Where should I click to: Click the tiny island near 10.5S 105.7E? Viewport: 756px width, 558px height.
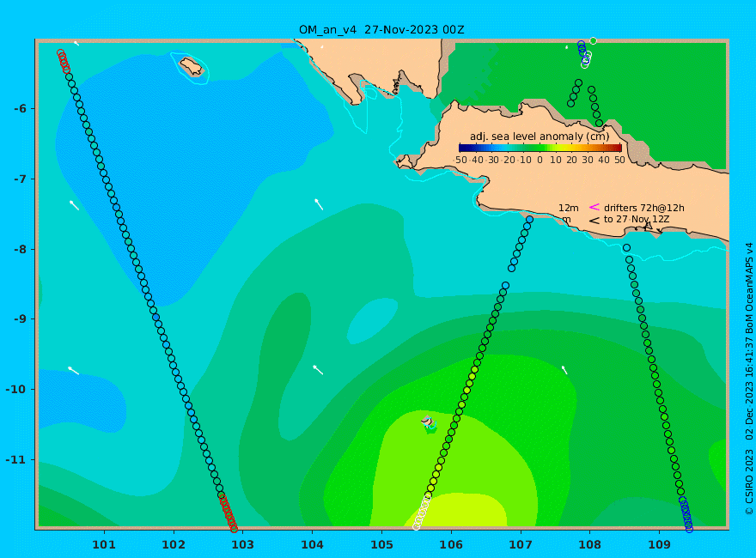[x=427, y=422]
